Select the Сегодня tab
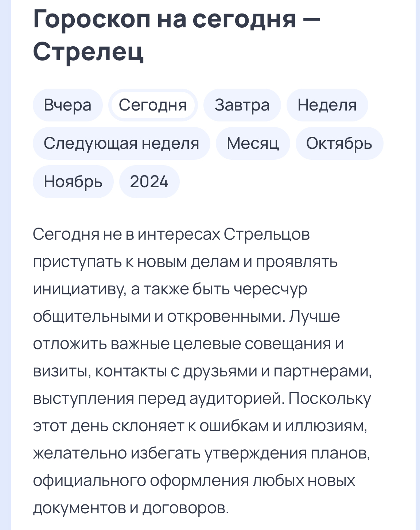This screenshot has height=530, width=420. tap(153, 105)
